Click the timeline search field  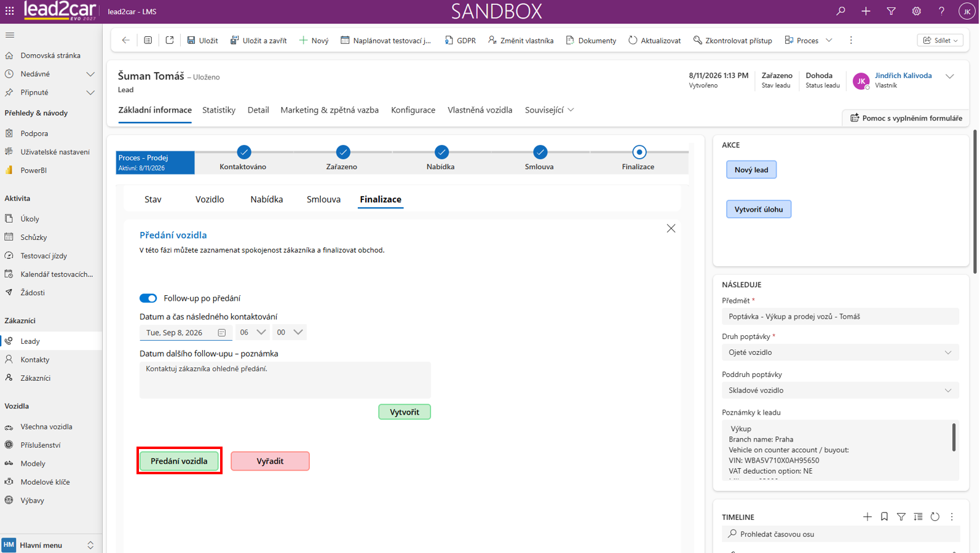(x=840, y=534)
